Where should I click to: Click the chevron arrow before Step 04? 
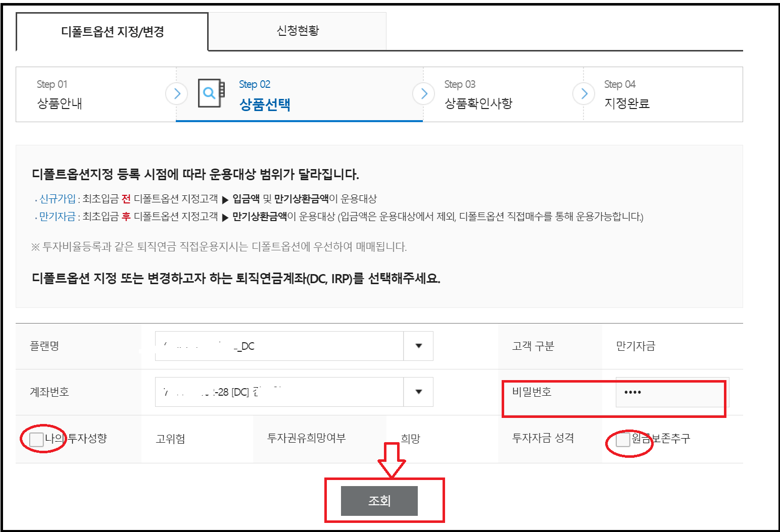coord(583,94)
